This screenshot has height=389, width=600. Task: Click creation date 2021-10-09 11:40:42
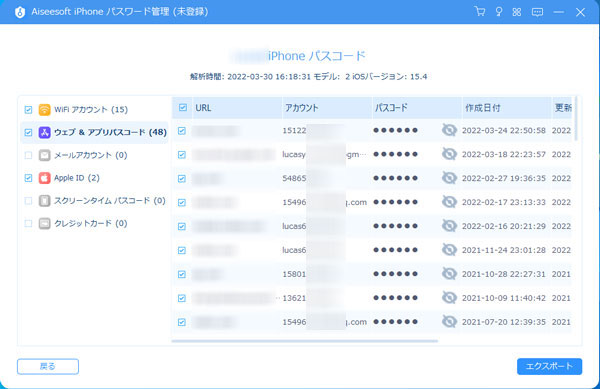pos(504,298)
